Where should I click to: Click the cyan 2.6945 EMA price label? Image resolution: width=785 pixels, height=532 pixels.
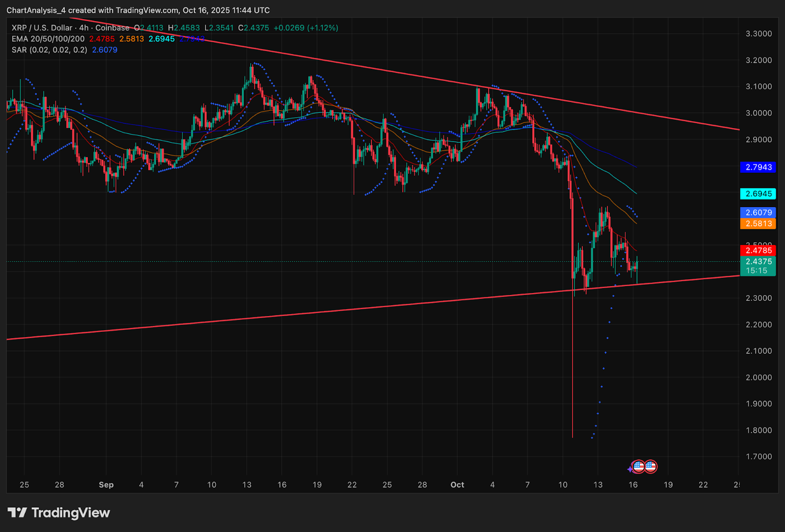coord(758,194)
